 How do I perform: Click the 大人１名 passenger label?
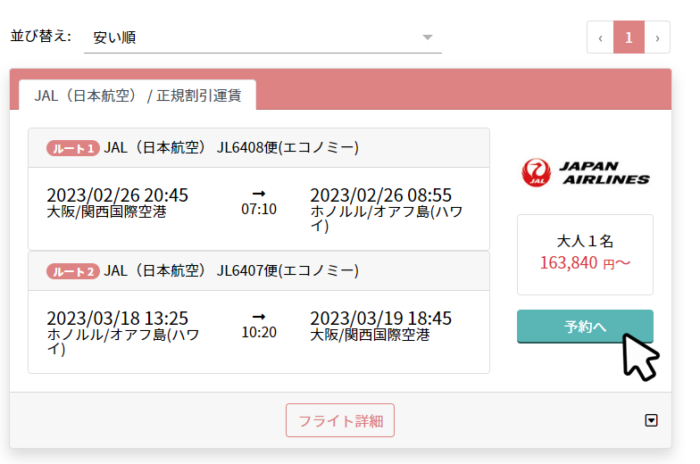pos(585,241)
